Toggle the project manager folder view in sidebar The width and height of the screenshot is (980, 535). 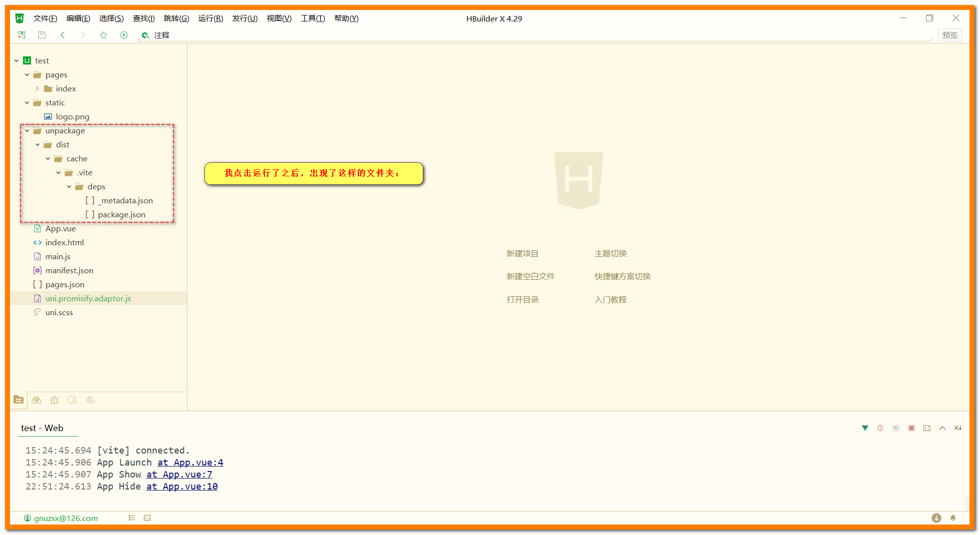click(x=18, y=400)
